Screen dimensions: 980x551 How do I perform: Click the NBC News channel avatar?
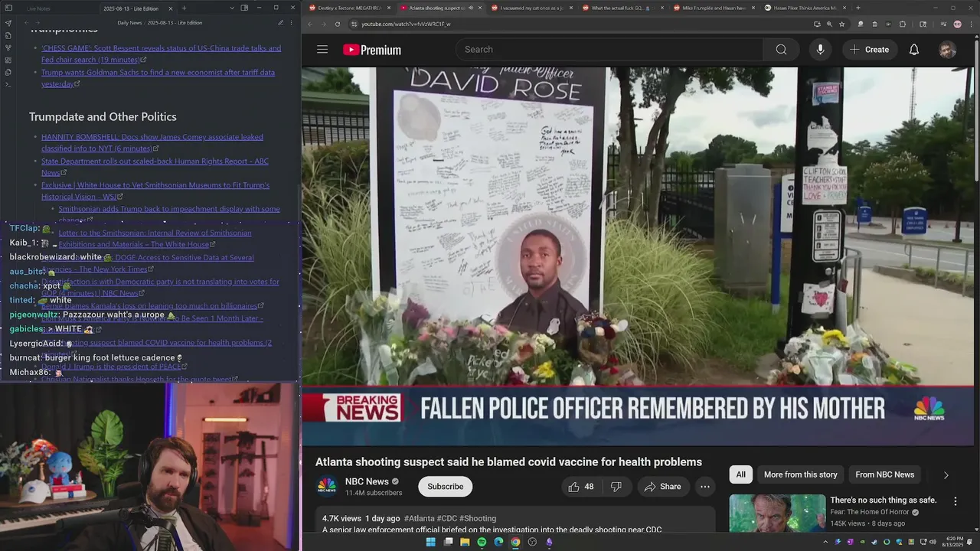tap(327, 486)
